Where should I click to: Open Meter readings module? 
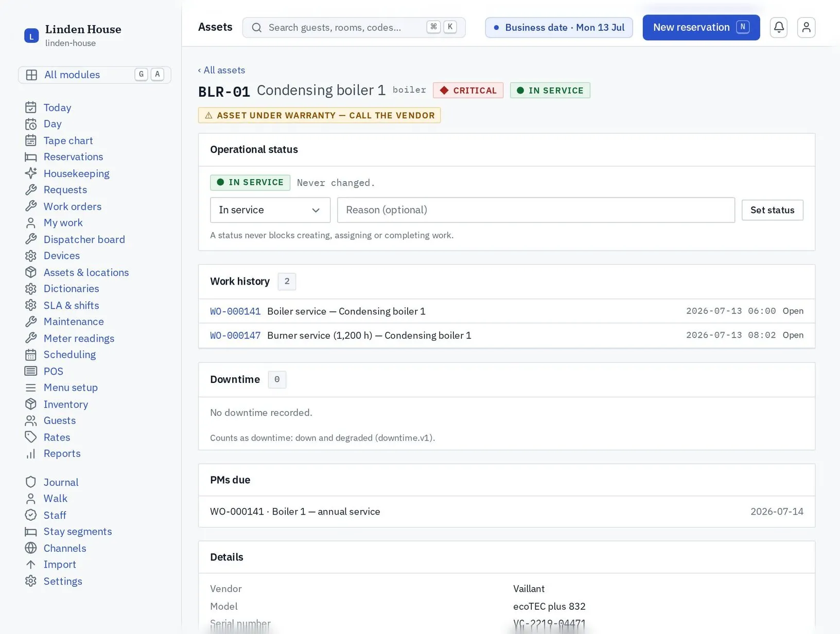pos(79,338)
